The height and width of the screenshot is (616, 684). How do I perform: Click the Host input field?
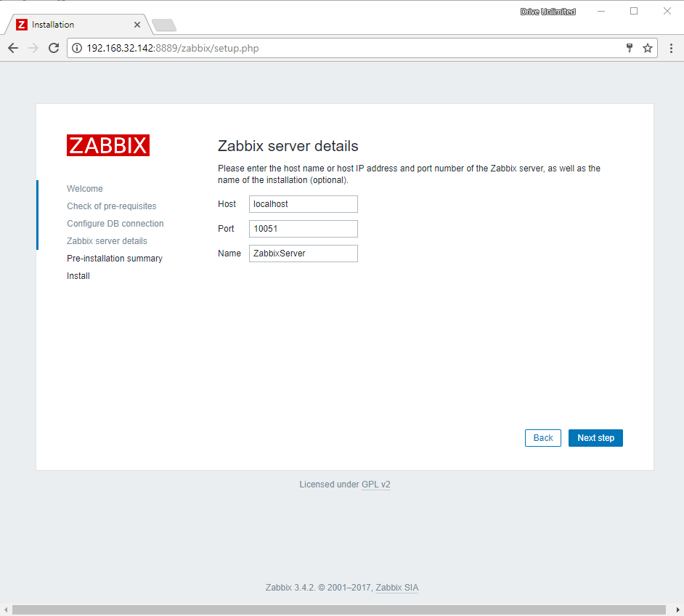tap(304, 204)
